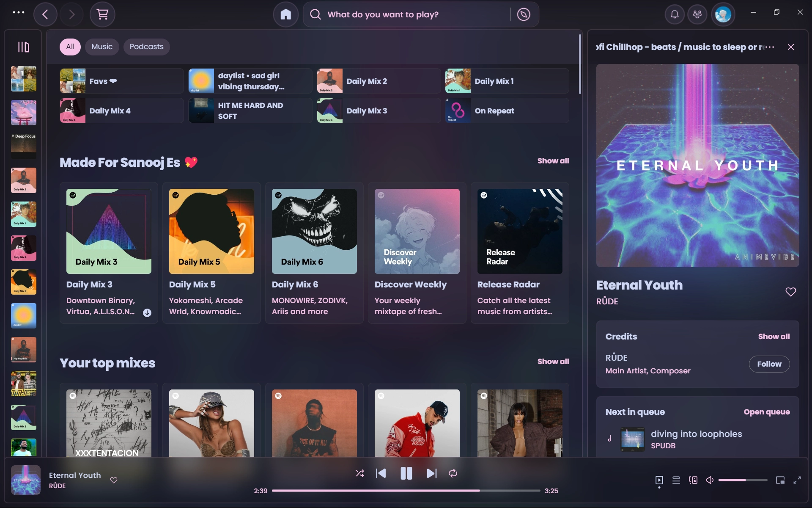Open Daily Mix 5 card
This screenshot has width=812, height=508.
click(x=211, y=253)
